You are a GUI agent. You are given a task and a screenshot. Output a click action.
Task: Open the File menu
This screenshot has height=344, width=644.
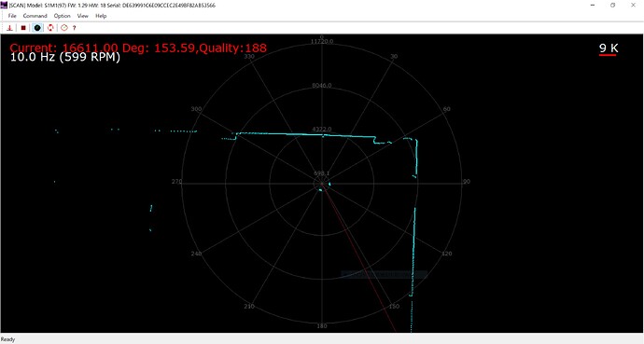(12, 16)
